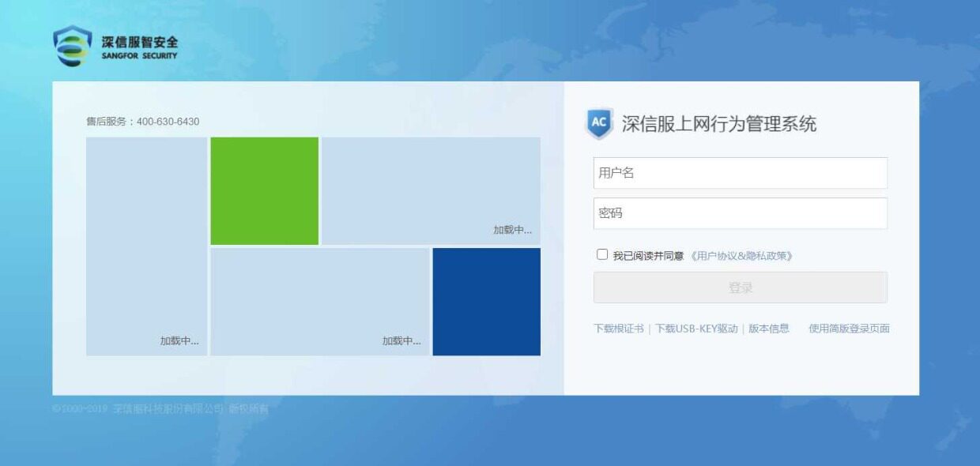Click 下载USB-KEY驱动 link
The width and height of the screenshot is (980, 466).
[x=696, y=329]
